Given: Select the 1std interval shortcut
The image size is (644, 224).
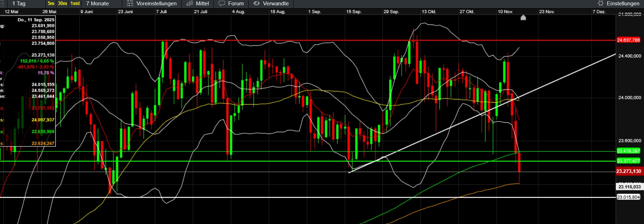Looking at the screenshot, I should point(75,4).
